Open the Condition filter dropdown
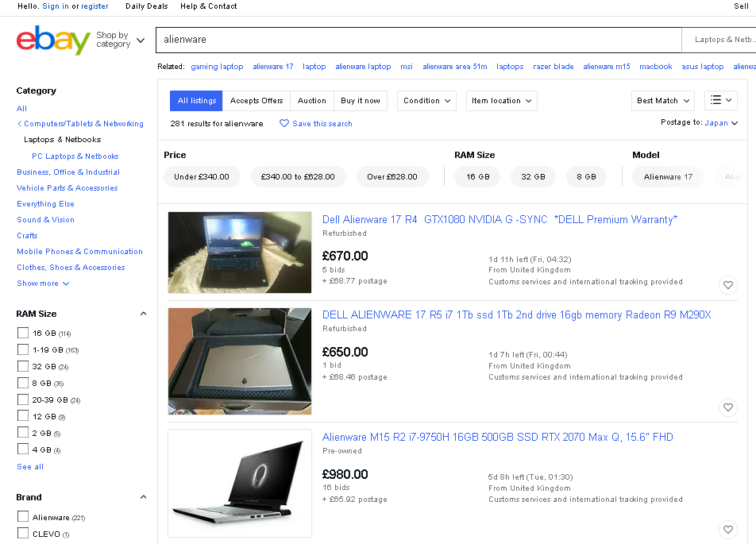This screenshot has width=756, height=544. coord(426,101)
